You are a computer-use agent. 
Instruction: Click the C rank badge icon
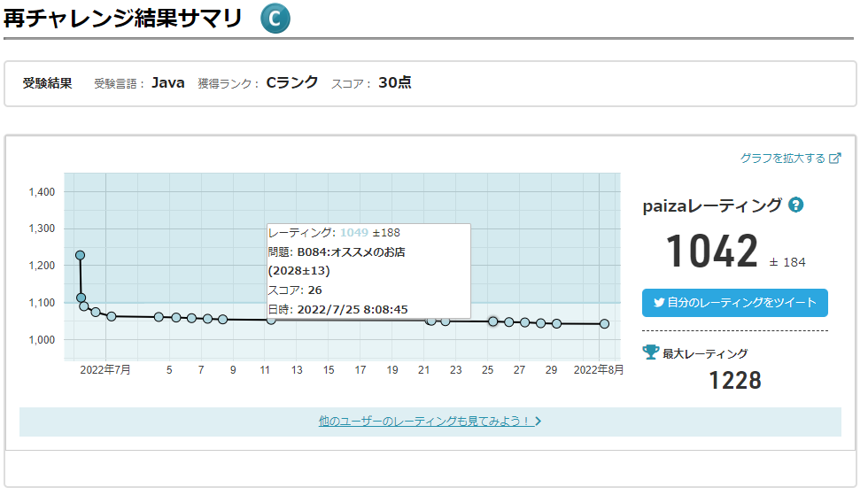click(x=275, y=19)
